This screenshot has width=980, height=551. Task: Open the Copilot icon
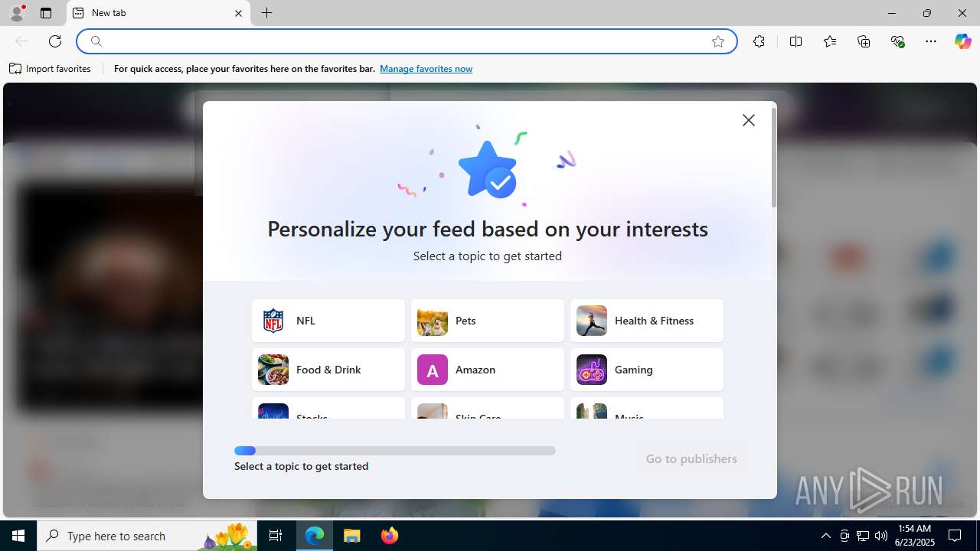point(962,41)
